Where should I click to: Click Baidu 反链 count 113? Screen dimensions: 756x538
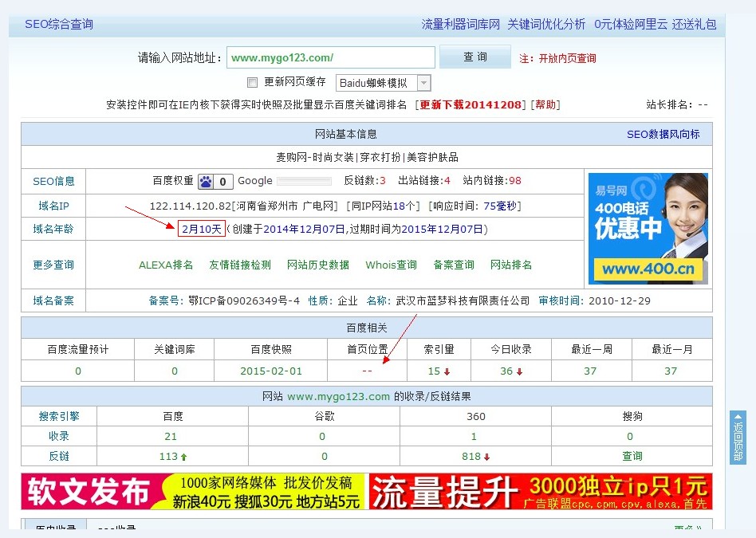click(169, 457)
